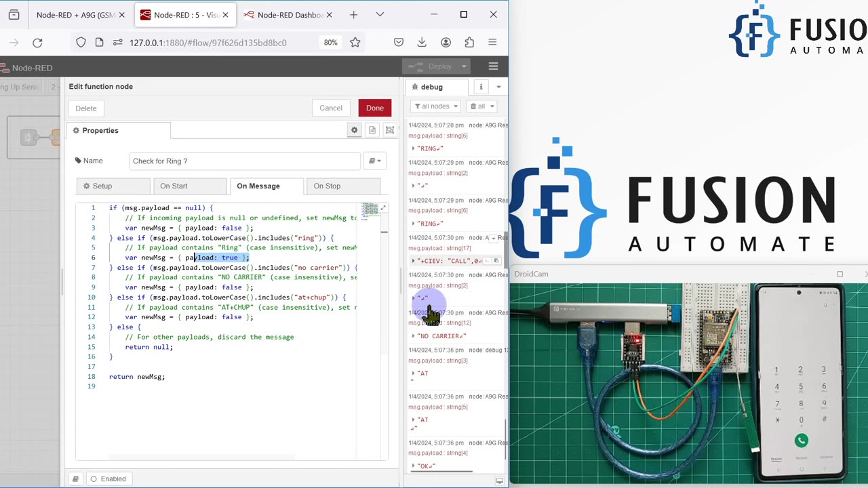
Task: Click the code minimap thumbnail
Action: click(x=370, y=211)
